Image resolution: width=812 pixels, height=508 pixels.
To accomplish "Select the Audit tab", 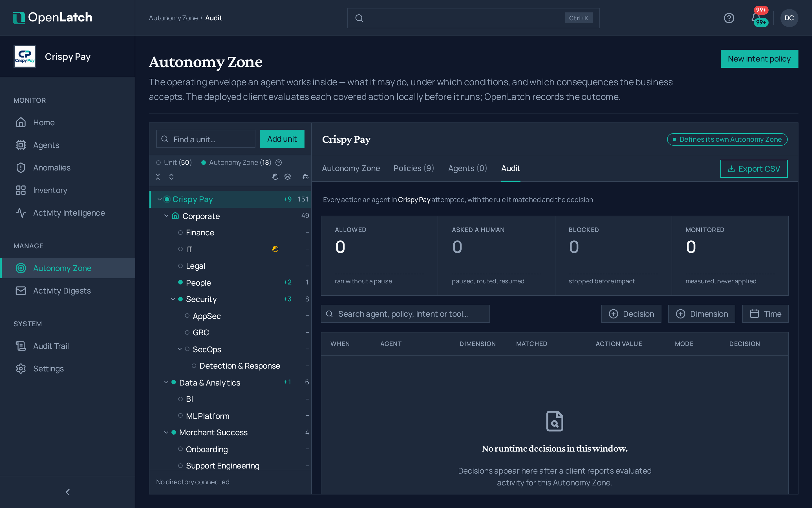I will (510, 168).
